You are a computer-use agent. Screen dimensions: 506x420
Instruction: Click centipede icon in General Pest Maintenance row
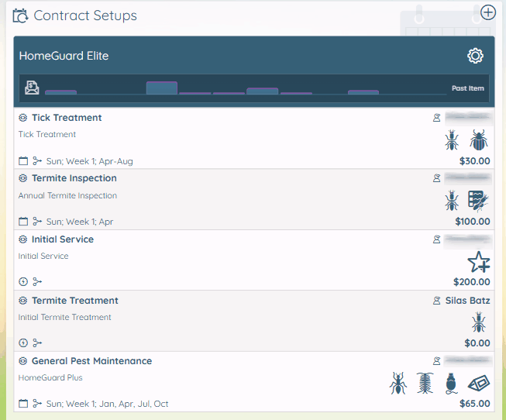(x=425, y=384)
